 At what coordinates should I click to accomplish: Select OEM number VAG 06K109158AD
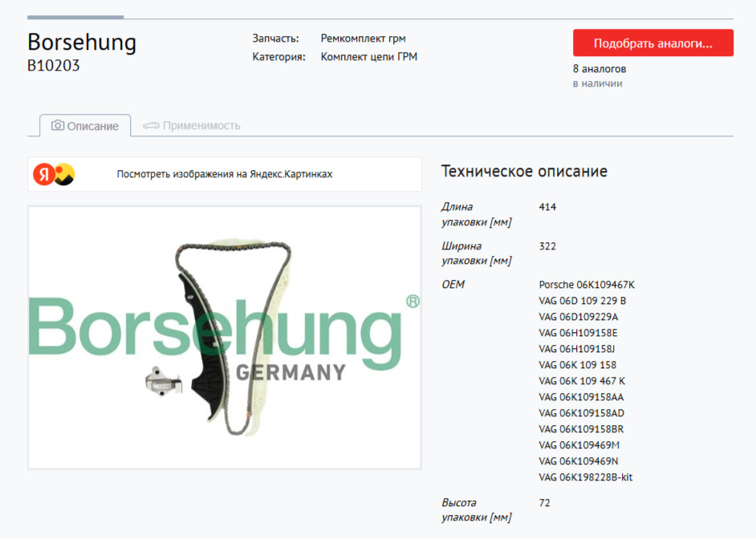tap(582, 413)
